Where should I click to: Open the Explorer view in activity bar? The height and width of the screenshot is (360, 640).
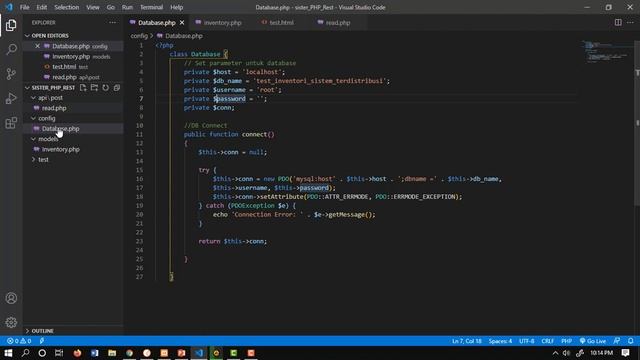click(11, 25)
